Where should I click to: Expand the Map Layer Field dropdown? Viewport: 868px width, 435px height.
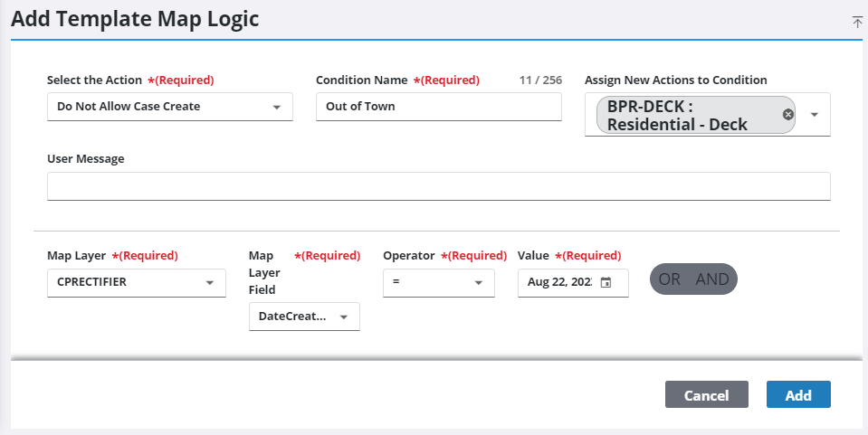(x=344, y=317)
